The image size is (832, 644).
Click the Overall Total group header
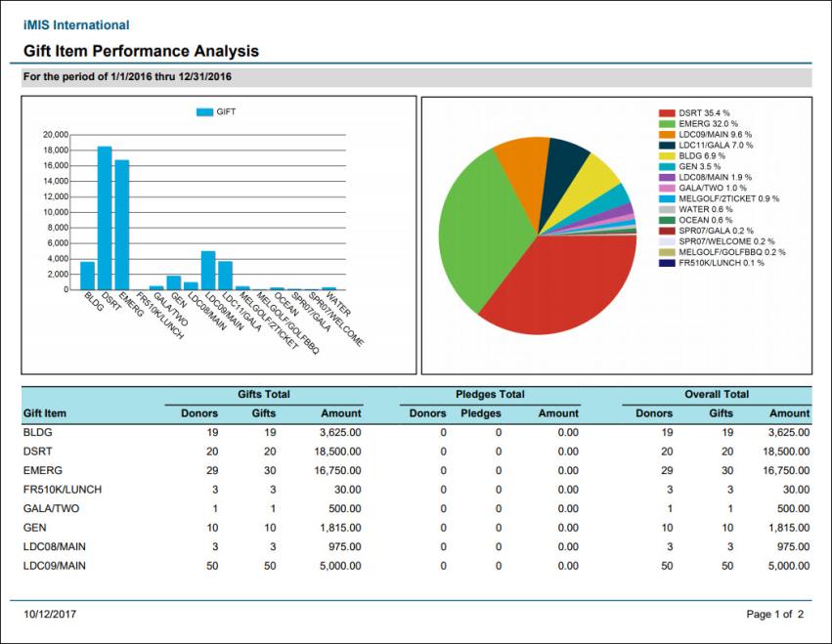click(717, 394)
